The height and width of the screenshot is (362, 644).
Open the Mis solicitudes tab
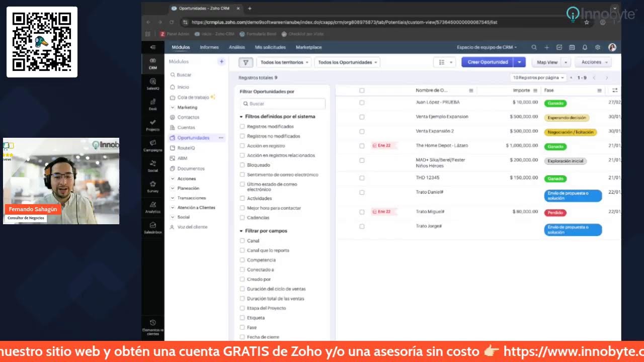(270, 47)
